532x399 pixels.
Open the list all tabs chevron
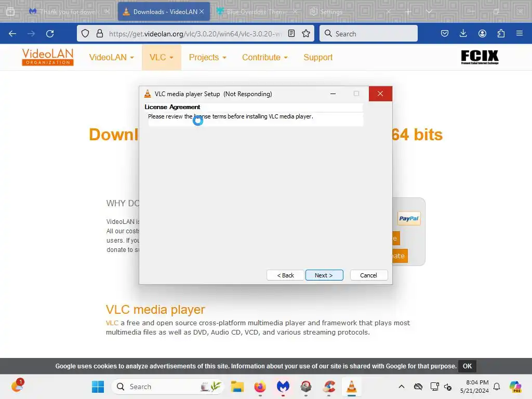(429, 11)
